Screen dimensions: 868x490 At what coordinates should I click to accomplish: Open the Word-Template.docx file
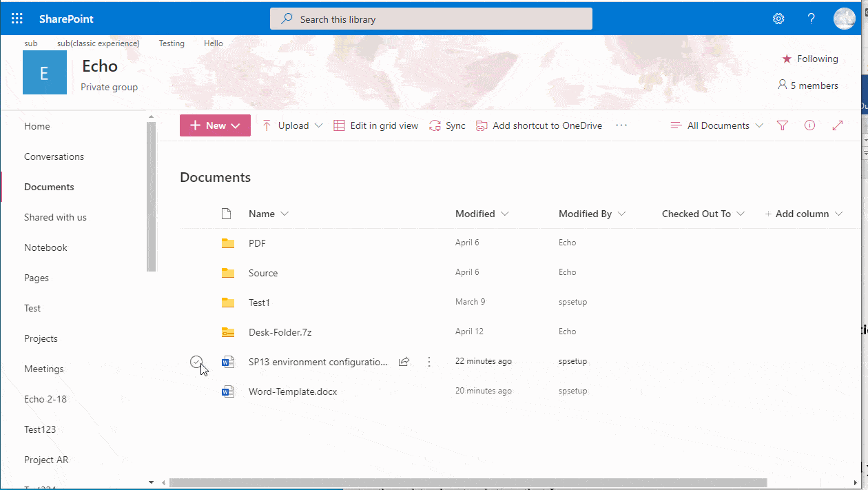(x=293, y=391)
